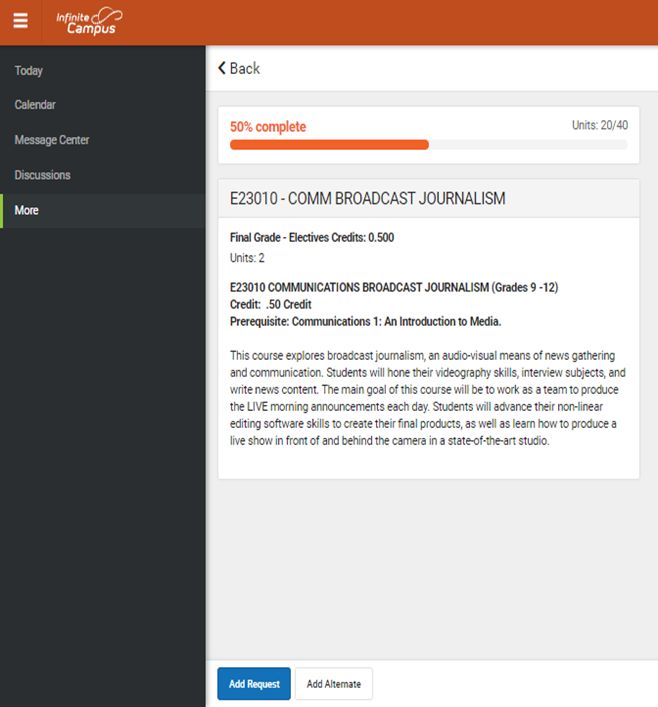Click the Add Alternate button
Image resolution: width=658 pixels, height=707 pixels.
click(334, 684)
